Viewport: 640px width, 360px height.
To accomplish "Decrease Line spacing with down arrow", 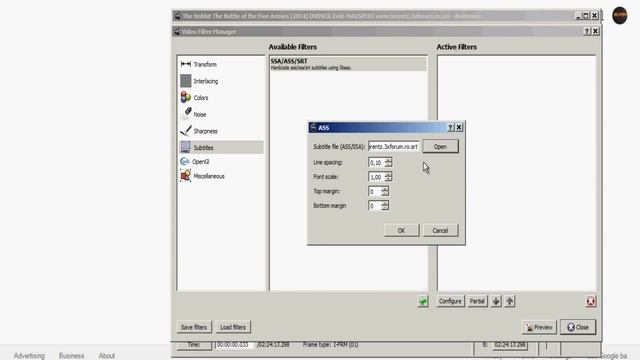I will coord(388,165).
